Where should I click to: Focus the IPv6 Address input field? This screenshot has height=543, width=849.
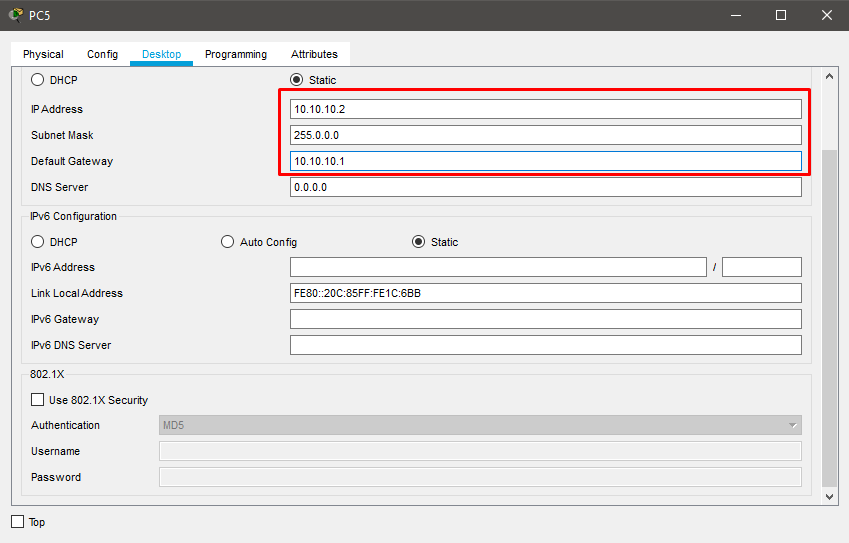click(x=498, y=267)
